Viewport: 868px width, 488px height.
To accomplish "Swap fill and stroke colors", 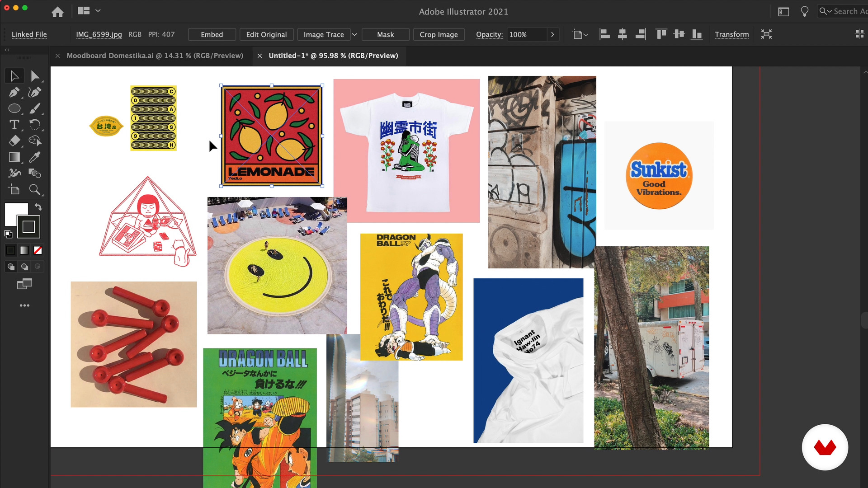I will pos(38,207).
